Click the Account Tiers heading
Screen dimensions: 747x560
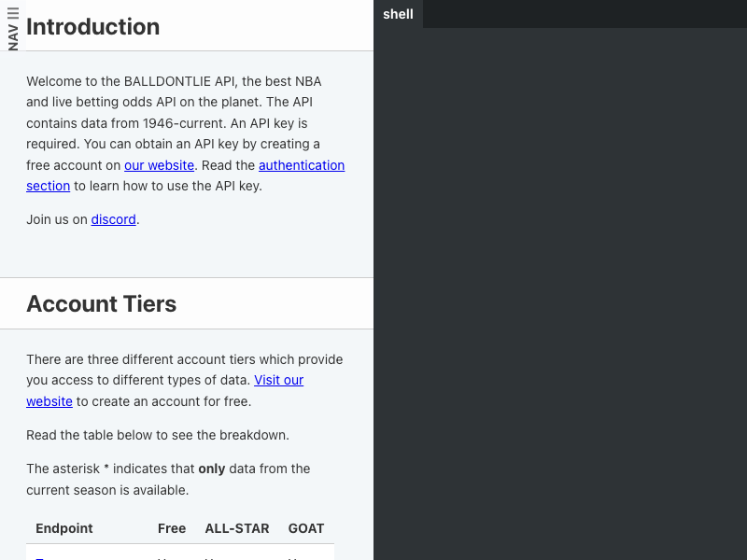pyautogui.click(x=101, y=304)
